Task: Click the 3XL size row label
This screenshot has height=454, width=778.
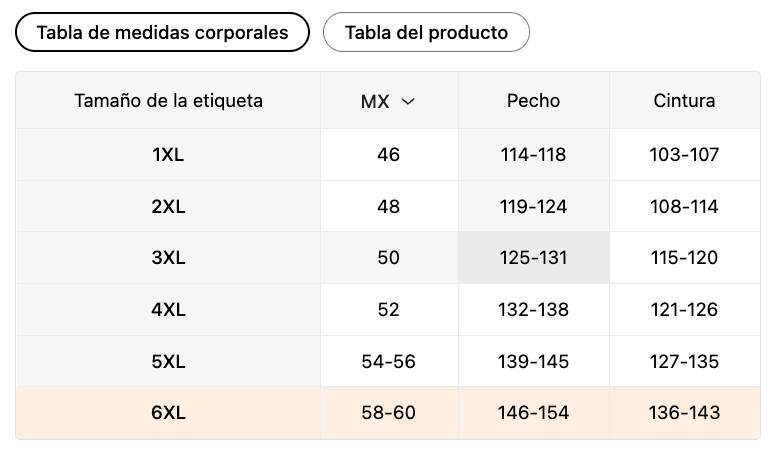Action: pyautogui.click(x=168, y=258)
